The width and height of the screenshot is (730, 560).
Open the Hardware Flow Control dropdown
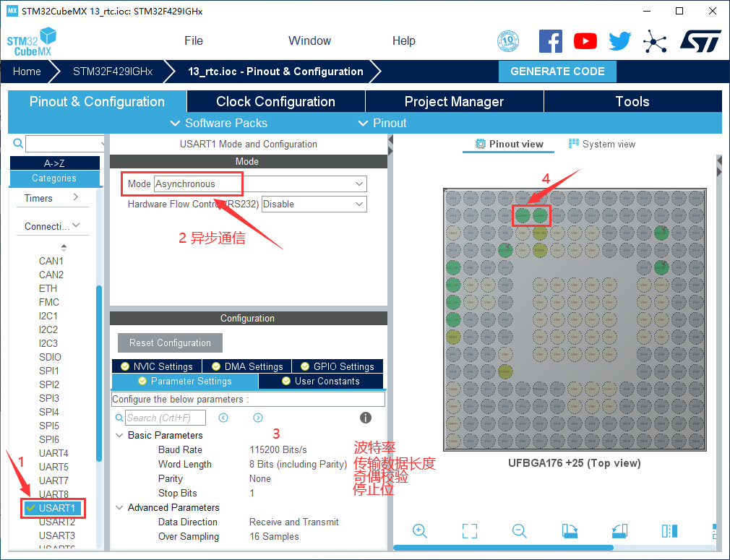tap(314, 204)
